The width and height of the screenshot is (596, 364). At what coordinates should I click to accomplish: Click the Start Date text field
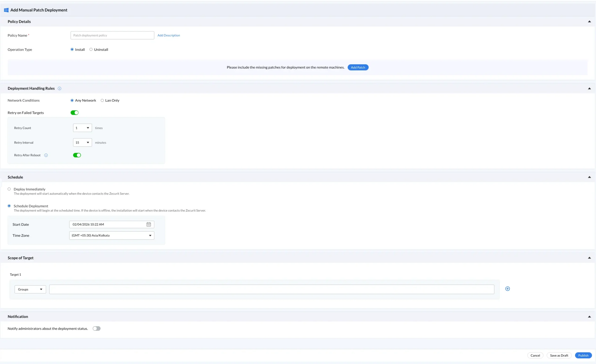[x=112, y=224]
